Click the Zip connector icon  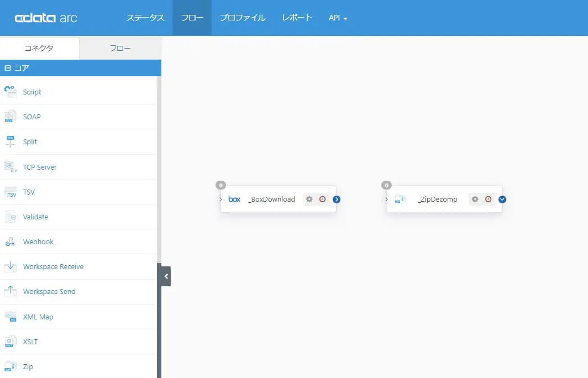coord(10,366)
